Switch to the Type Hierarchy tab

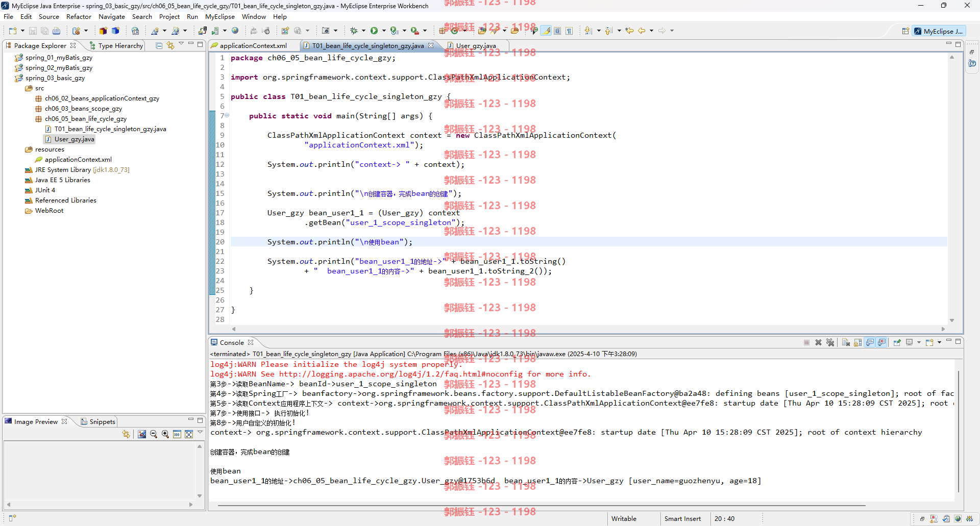pos(116,45)
